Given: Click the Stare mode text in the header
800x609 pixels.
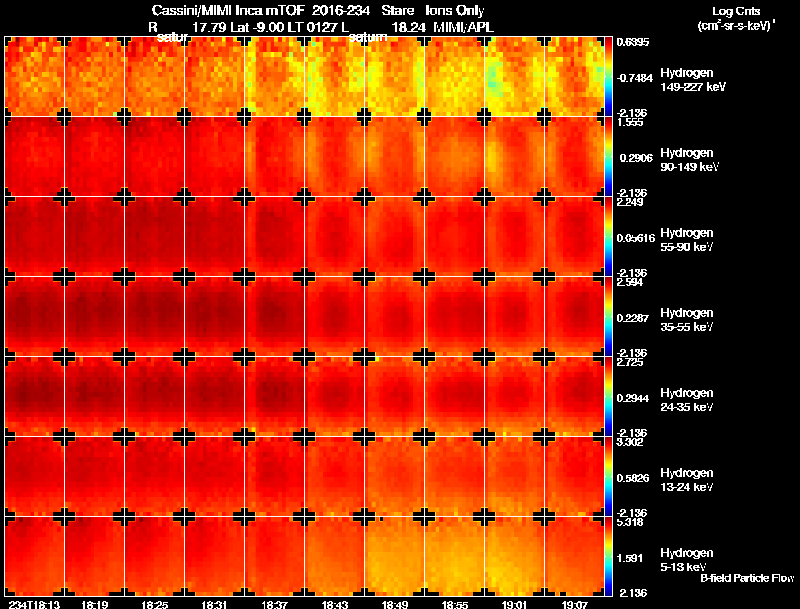Looking at the screenshot, I should [397, 10].
